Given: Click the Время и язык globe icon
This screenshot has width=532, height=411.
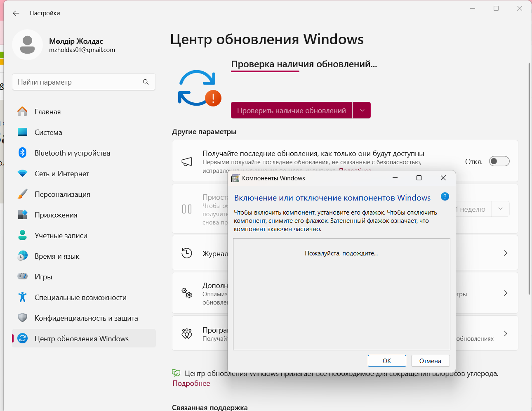Looking at the screenshot, I should [23, 256].
